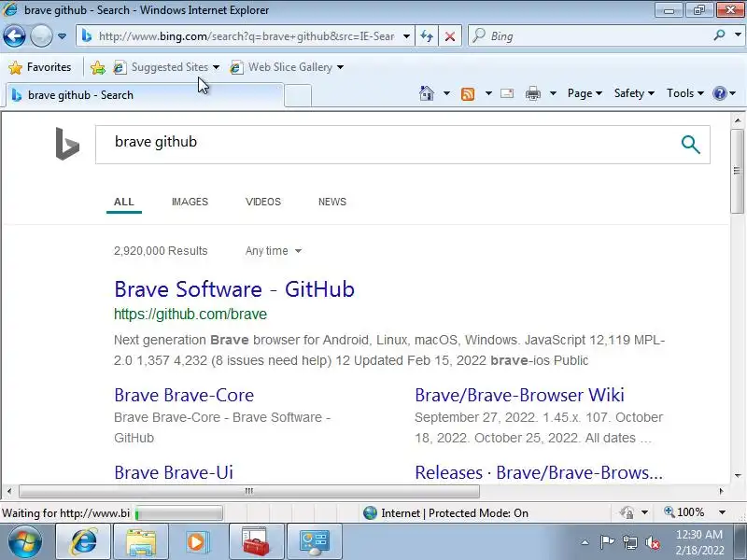Viewport: 747px width, 560px height.
Task: Open a new blank tab
Action: coord(298,96)
